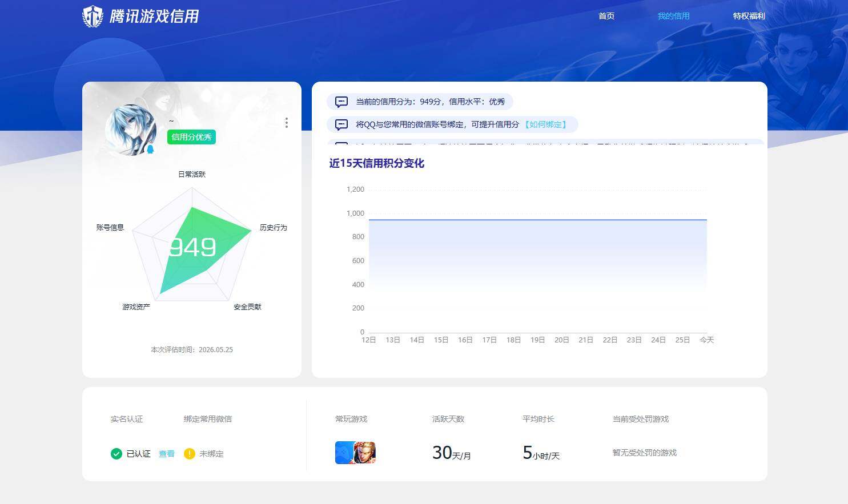The height and width of the screenshot is (504, 848).
Task: Click the Honor of Kings game icon
Action: [365, 453]
